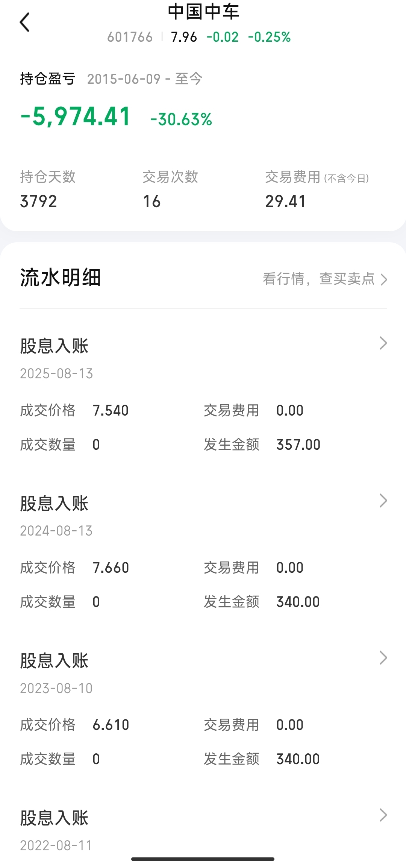This screenshot has height=868, width=406.
Task: Expand the 2024-08-13 dividend record arrow
Action: (383, 501)
